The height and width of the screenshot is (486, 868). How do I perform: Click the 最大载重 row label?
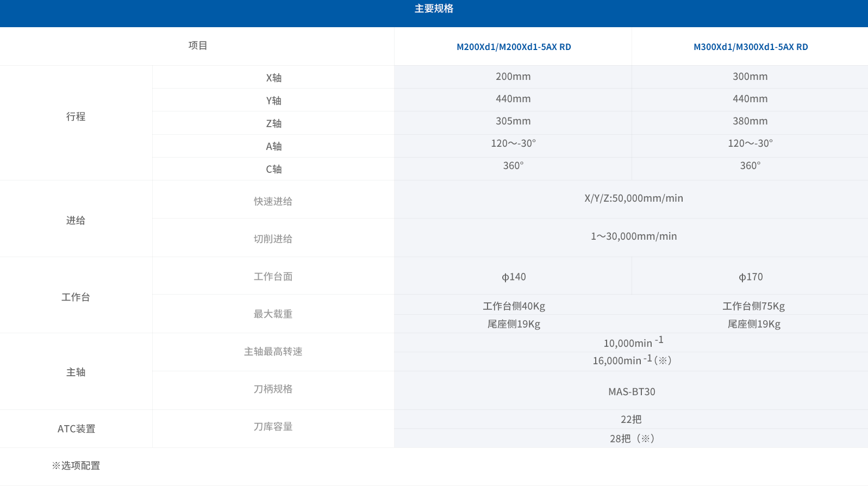(273, 314)
